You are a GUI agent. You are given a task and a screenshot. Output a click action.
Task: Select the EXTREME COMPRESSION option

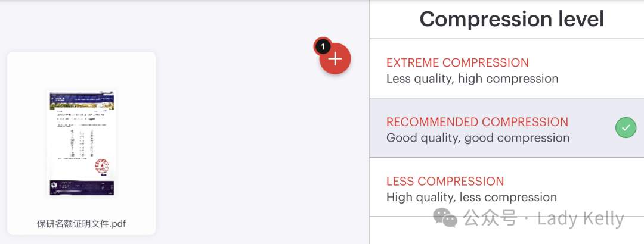click(x=457, y=62)
